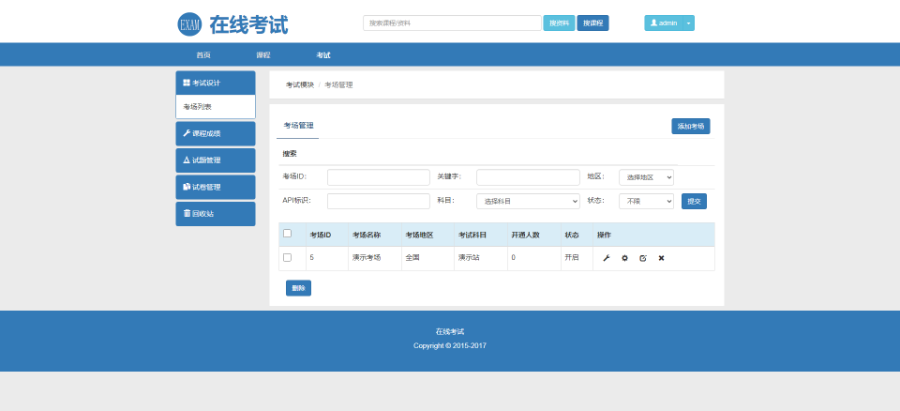Image resolution: width=900 pixels, height=411 pixels.
Task: Go to 课程 in the navigation bar
Action: click(263, 55)
